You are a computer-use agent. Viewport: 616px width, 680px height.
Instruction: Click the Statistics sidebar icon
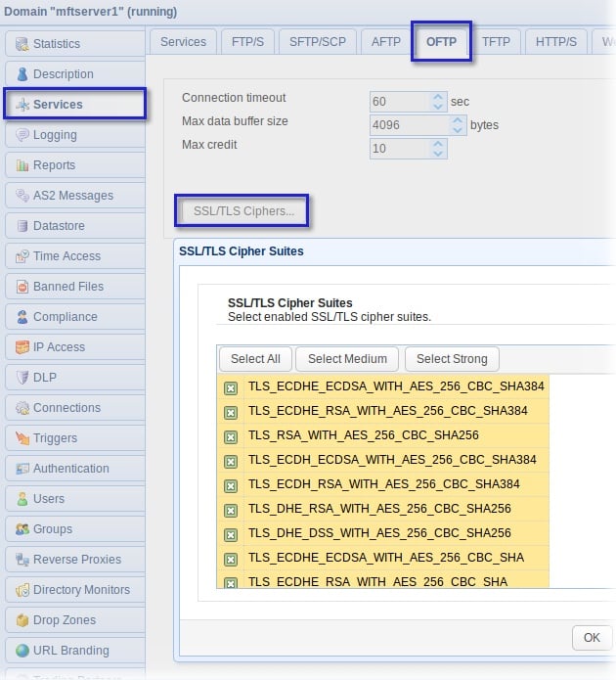pyautogui.click(x=22, y=44)
